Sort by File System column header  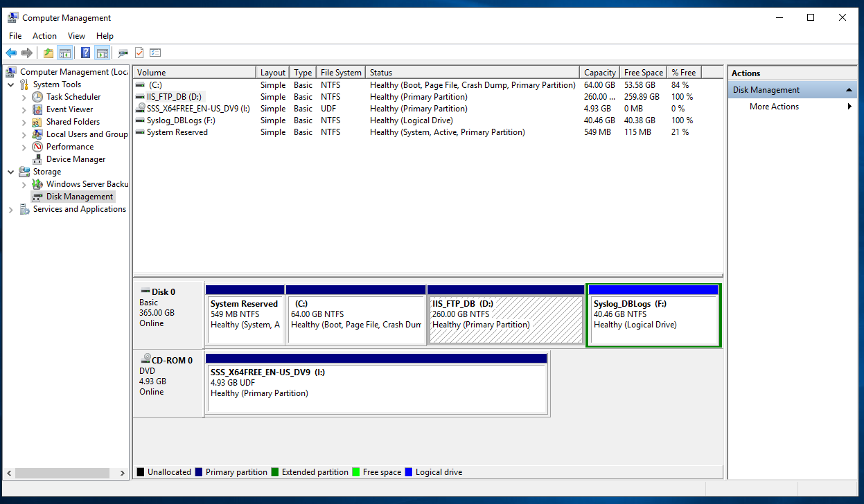pyautogui.click(x=341, y=73)
